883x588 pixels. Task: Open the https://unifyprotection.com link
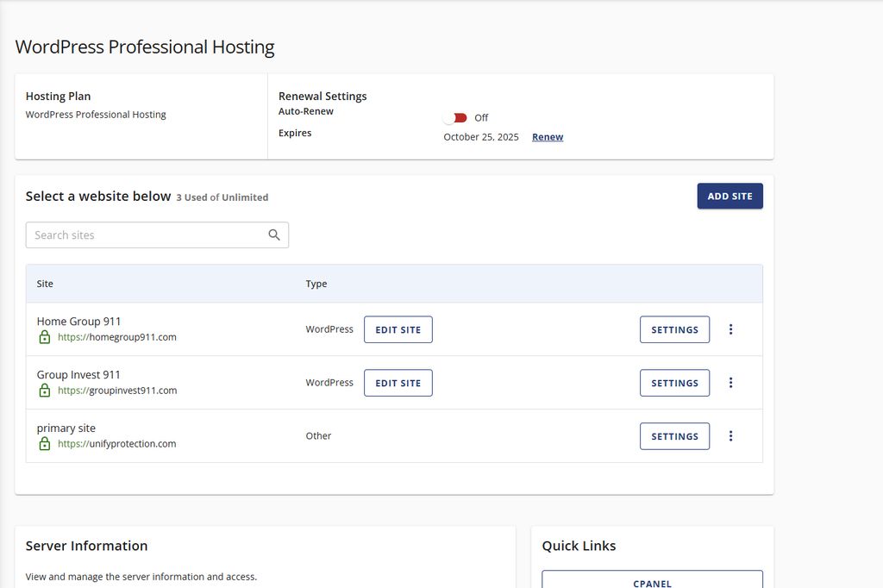[x=117, y=444]
